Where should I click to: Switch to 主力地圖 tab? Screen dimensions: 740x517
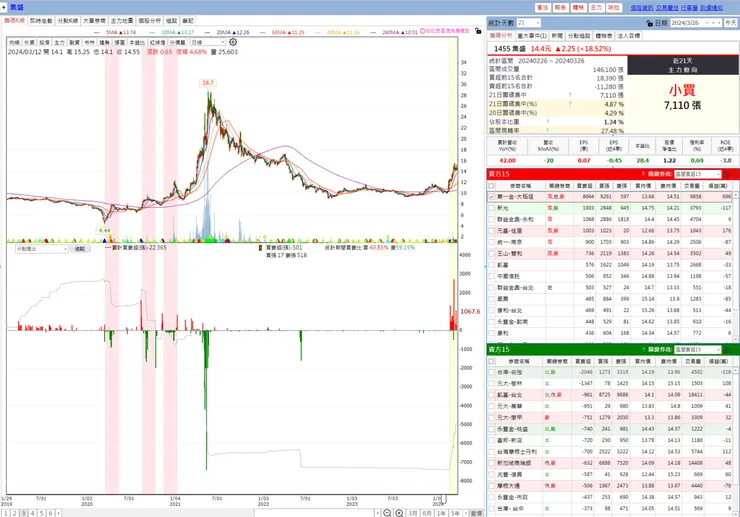tap(122, 21)
